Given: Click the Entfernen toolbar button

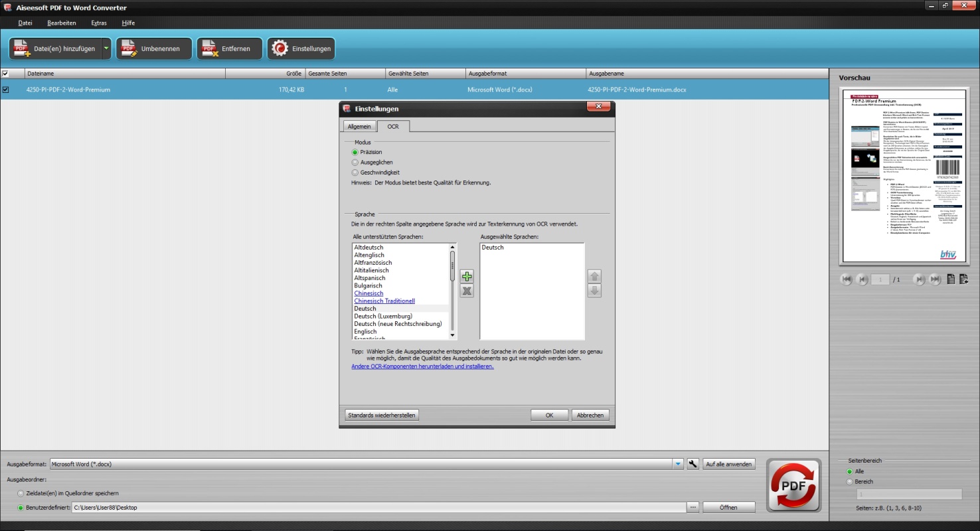Looking at the screenshot, I should tap(229, 48).
